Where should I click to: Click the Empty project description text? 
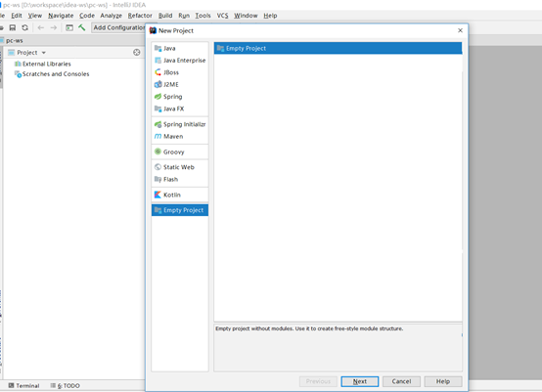[309, 328]
